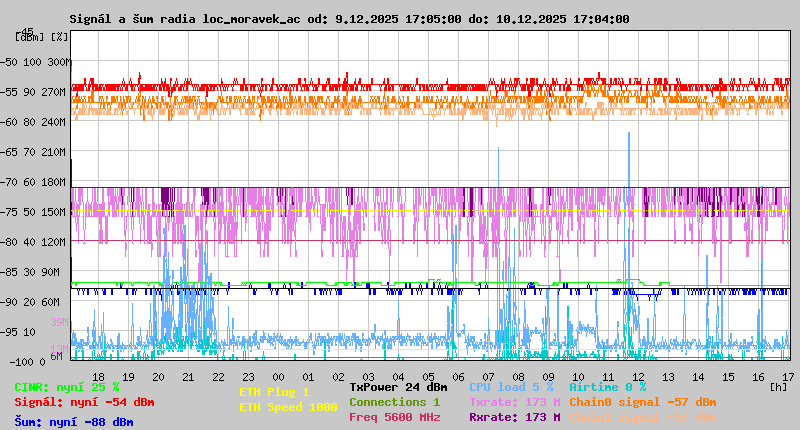Click the pink Txrate legend entry
Screen dimensions: 800x430
(514, 402)
